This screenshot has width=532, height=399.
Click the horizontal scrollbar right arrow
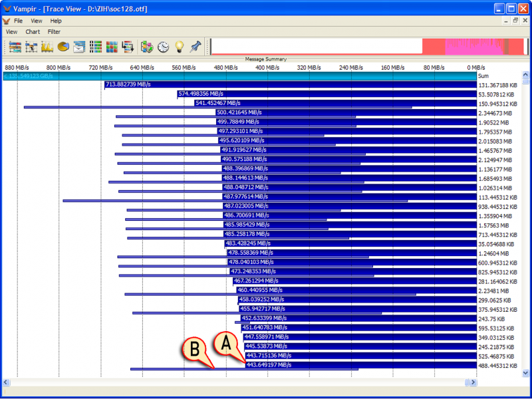pyautogui.click(x=473, y=382)
